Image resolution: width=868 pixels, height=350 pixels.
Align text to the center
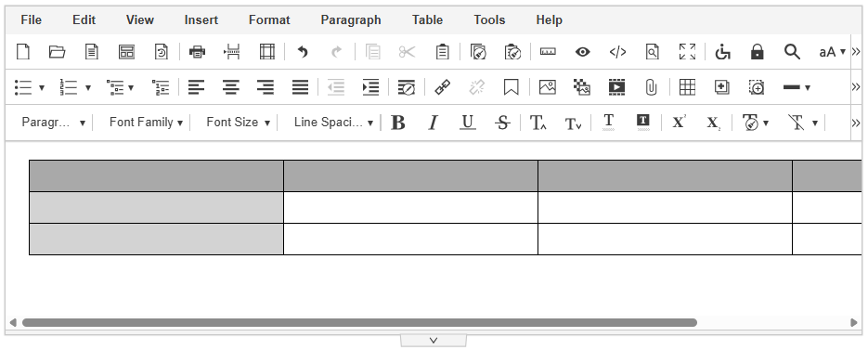click(x=231, y=87)
